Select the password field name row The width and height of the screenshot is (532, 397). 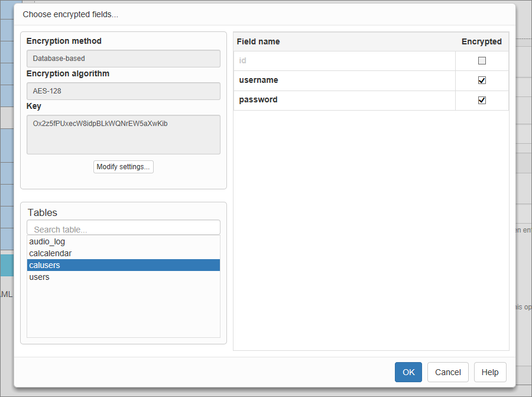pos(258,100)
